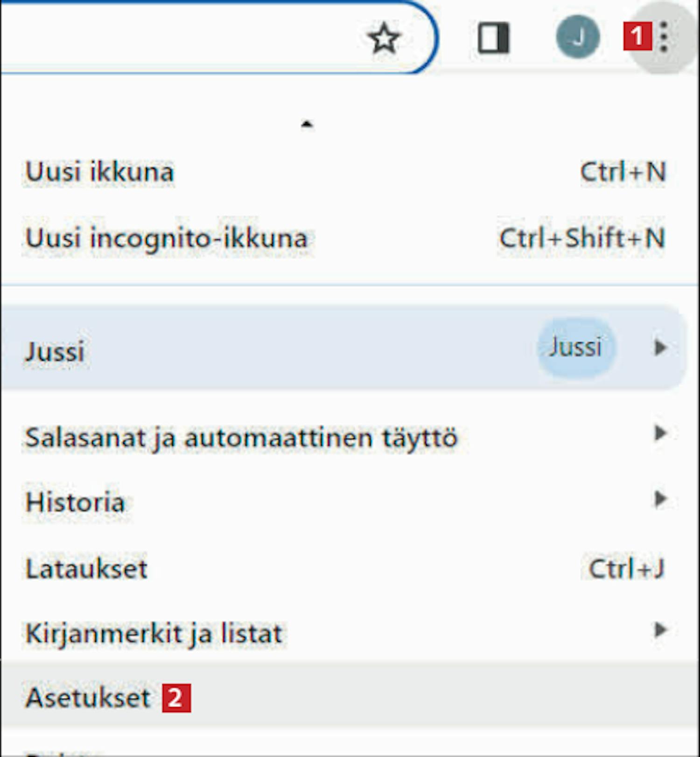
Task: Click the Jussi menu row label
Action: [55, 351]
